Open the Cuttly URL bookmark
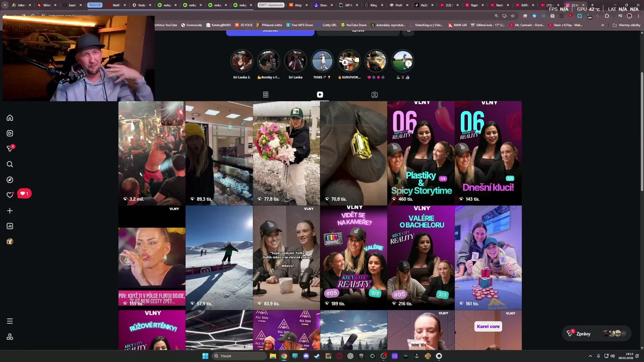The image size is (644, 362). point(327,25)
